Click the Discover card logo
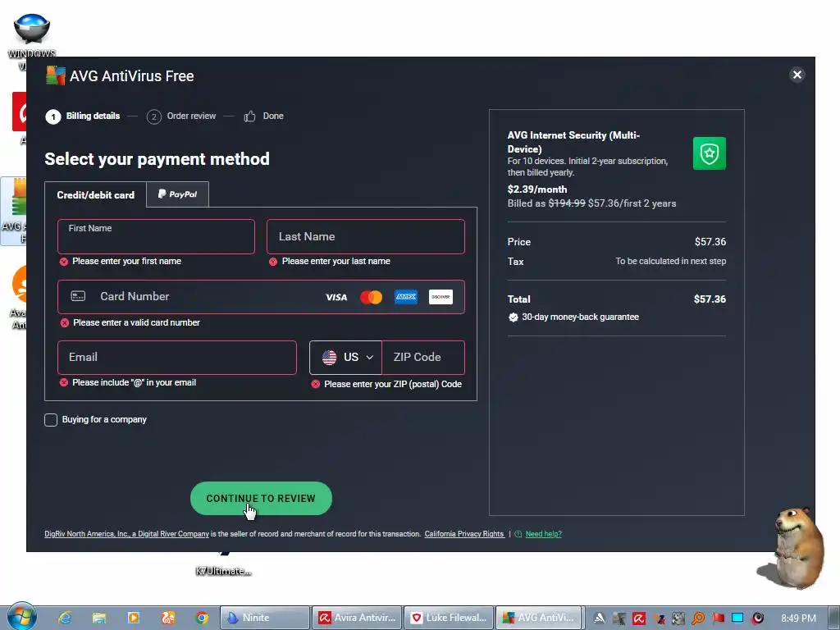This screenshot has height=630, width=840. (x=441, y=297)
